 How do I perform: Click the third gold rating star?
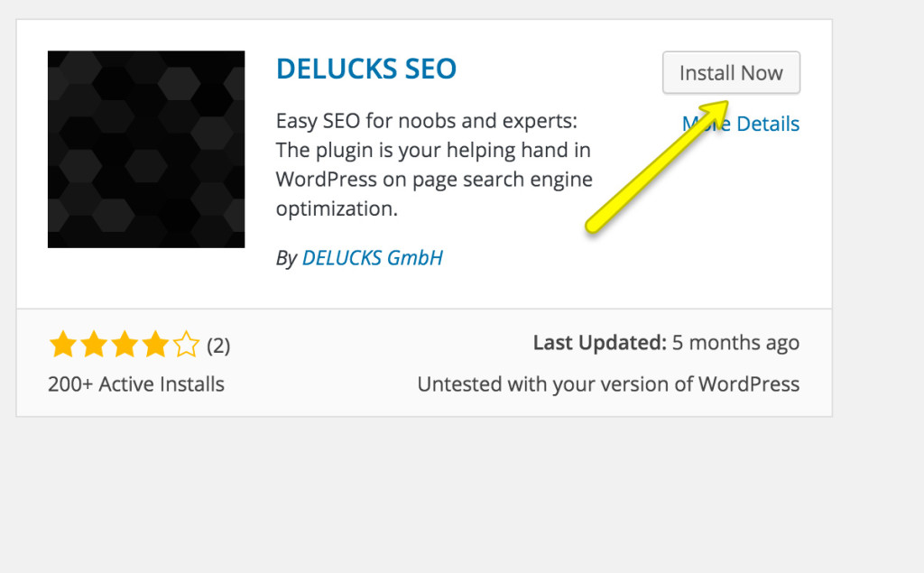[125, 345]
